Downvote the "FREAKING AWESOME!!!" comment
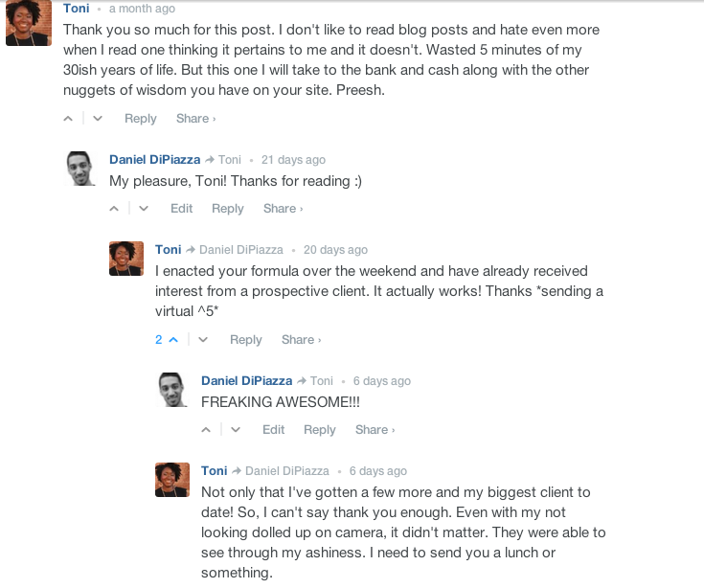The width and height of the screenshot is (704, 588). tap(235, 430)
